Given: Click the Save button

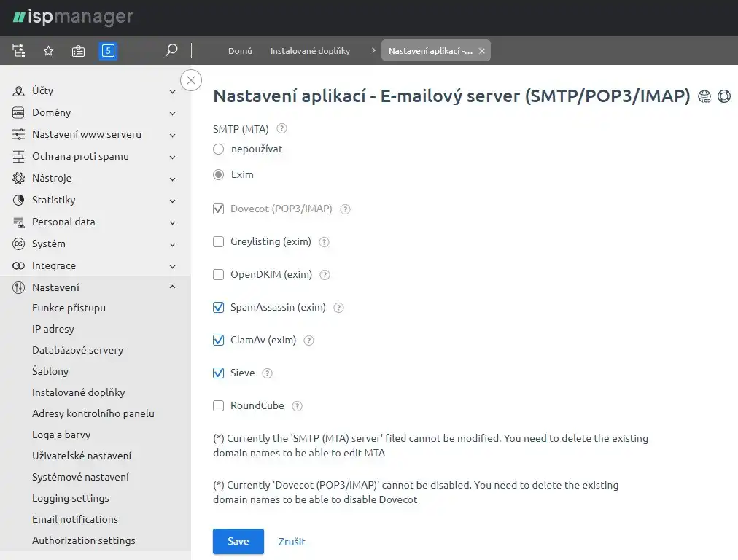Looking at the screenshot, I should tap(238, 542).
